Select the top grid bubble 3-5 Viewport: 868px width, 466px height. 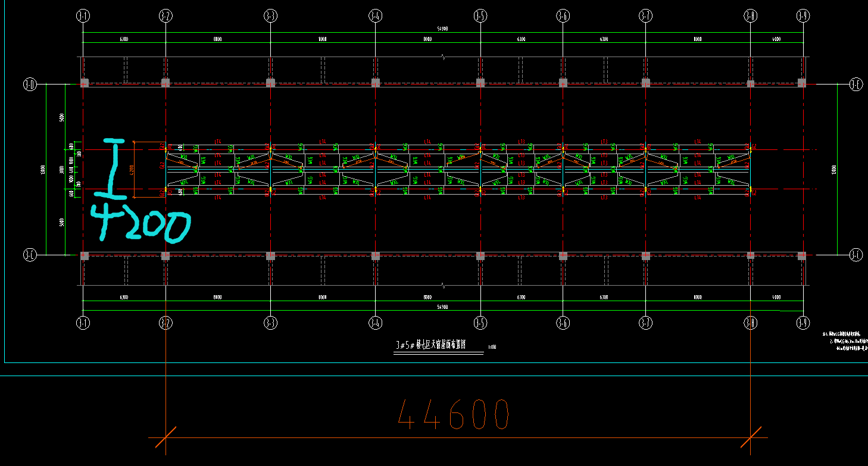point(480,16)
